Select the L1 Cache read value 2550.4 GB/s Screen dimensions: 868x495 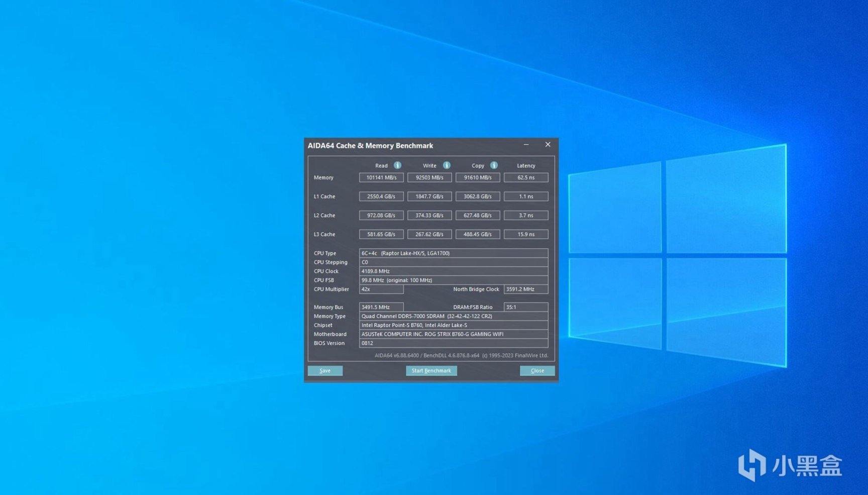coord(381,196)
